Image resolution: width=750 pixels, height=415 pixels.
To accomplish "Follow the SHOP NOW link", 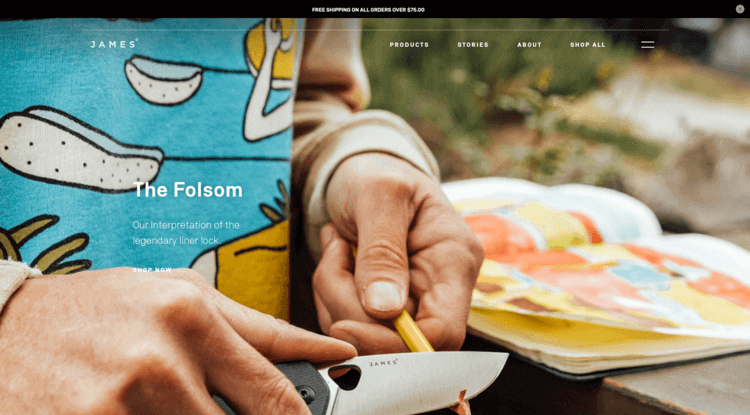I will coord(152,270).
